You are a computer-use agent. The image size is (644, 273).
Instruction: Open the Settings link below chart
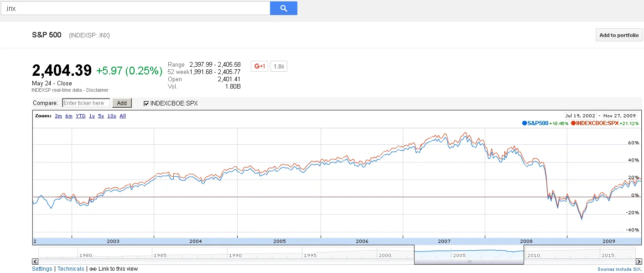coord(42,269)
